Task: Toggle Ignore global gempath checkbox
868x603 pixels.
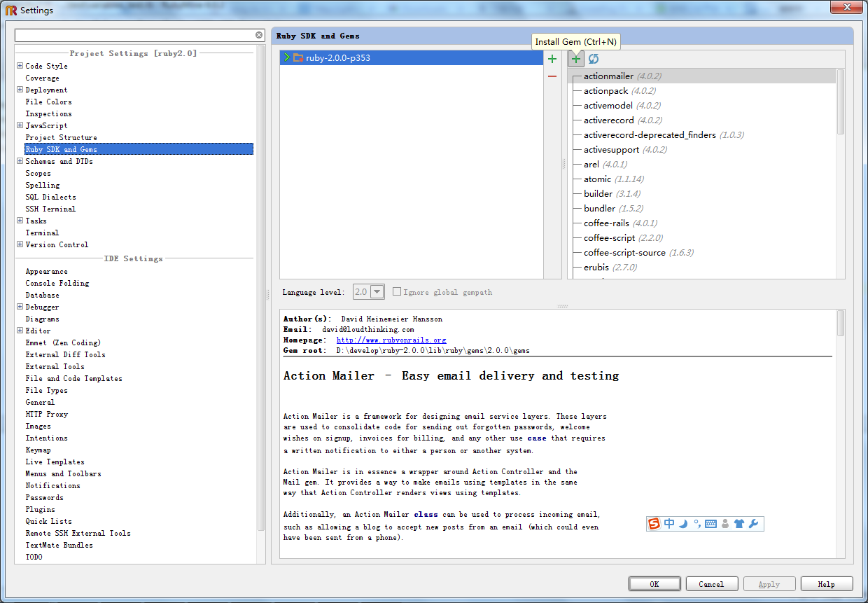Action: 397,292
